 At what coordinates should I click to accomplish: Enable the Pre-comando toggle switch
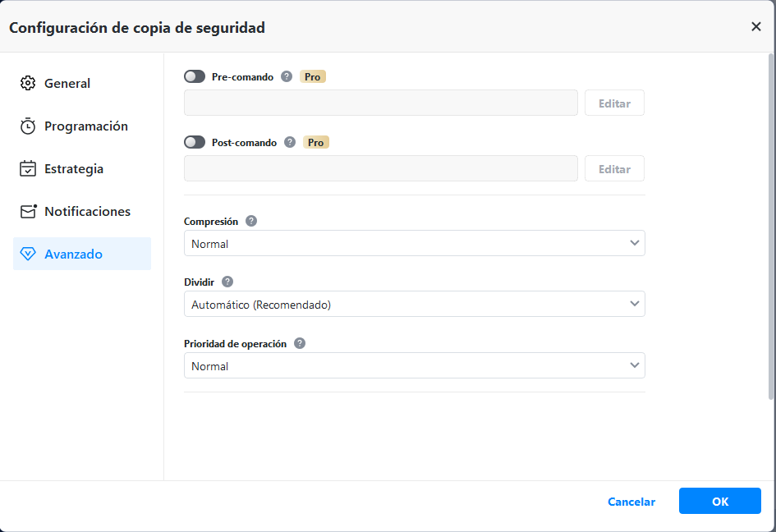click(195, 76)
